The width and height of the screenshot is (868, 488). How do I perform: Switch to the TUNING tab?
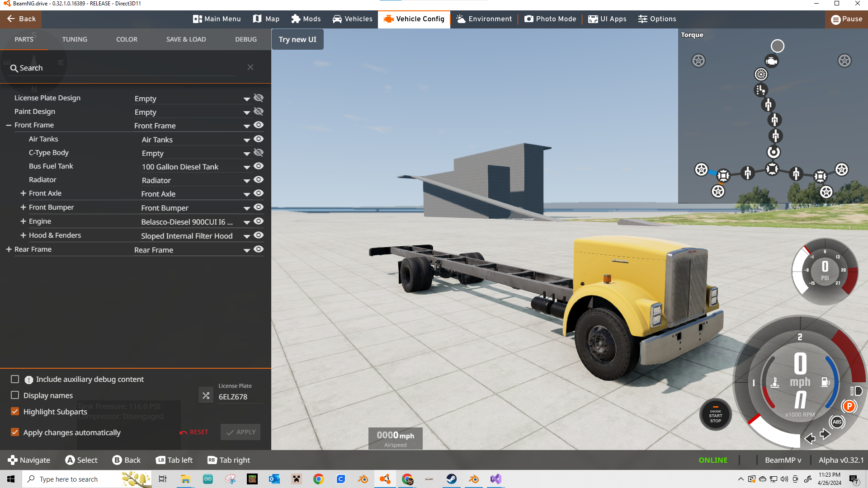pos(75,39)
